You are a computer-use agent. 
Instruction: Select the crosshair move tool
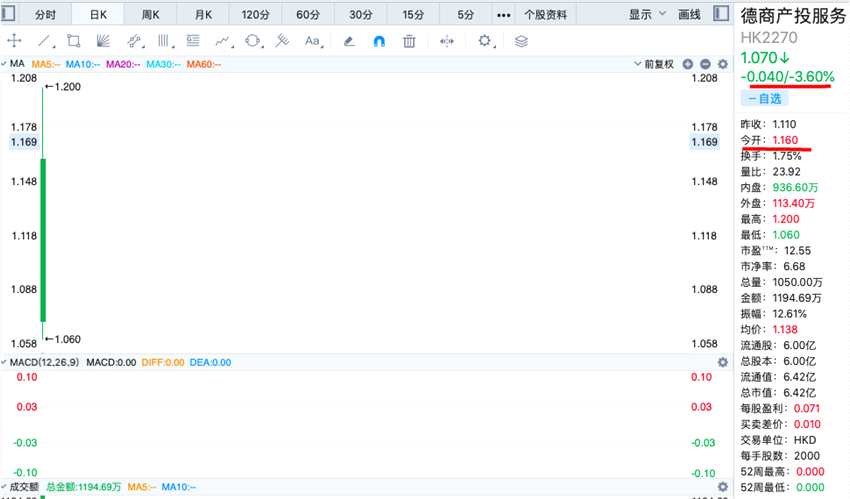[14, 41]
